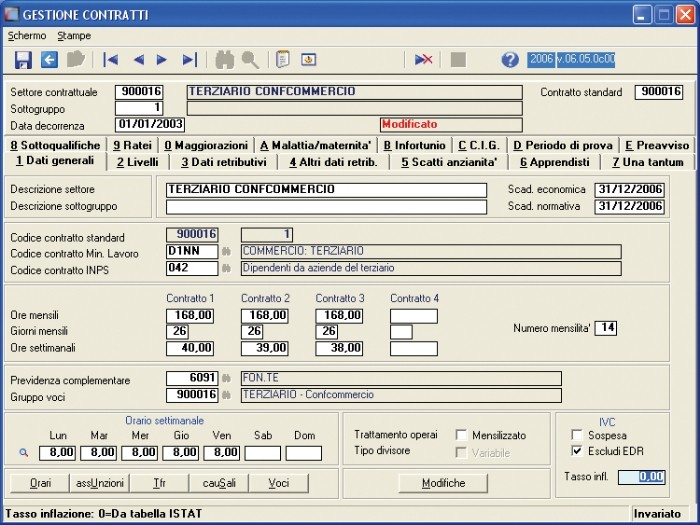This screenshot has height=525, width=700.
Task: Open the A Malattia/maternita' tab
Action: (x=316, y=145)
